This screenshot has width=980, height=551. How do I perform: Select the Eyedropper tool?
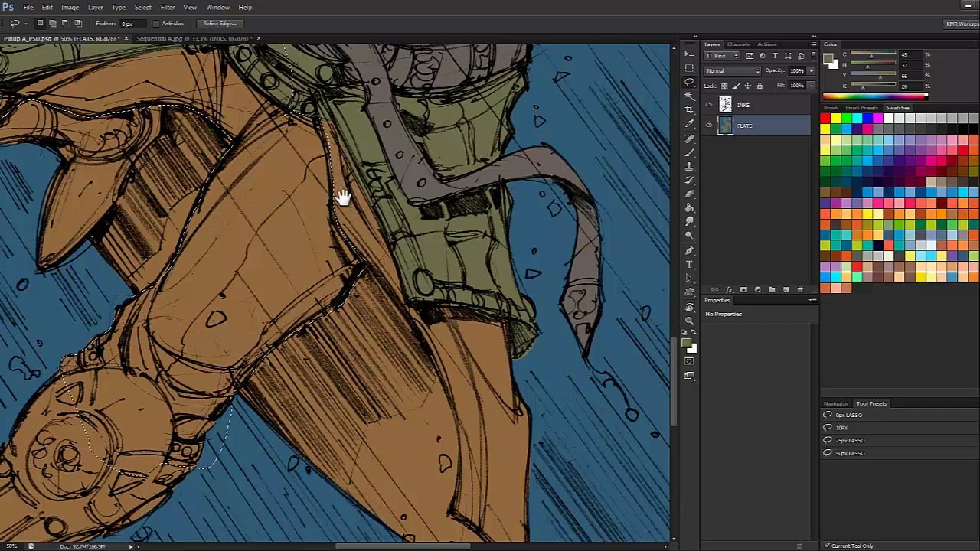coord(689,123)
